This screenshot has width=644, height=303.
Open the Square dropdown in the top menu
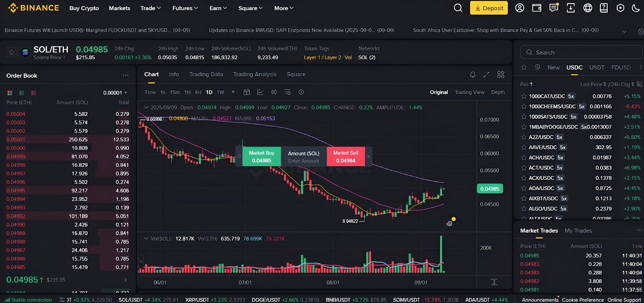[250, 8]
